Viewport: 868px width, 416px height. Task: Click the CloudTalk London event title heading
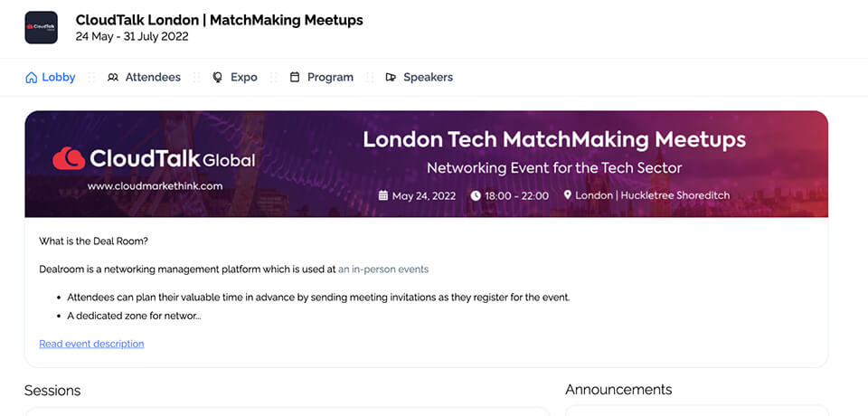pos(220,20)
